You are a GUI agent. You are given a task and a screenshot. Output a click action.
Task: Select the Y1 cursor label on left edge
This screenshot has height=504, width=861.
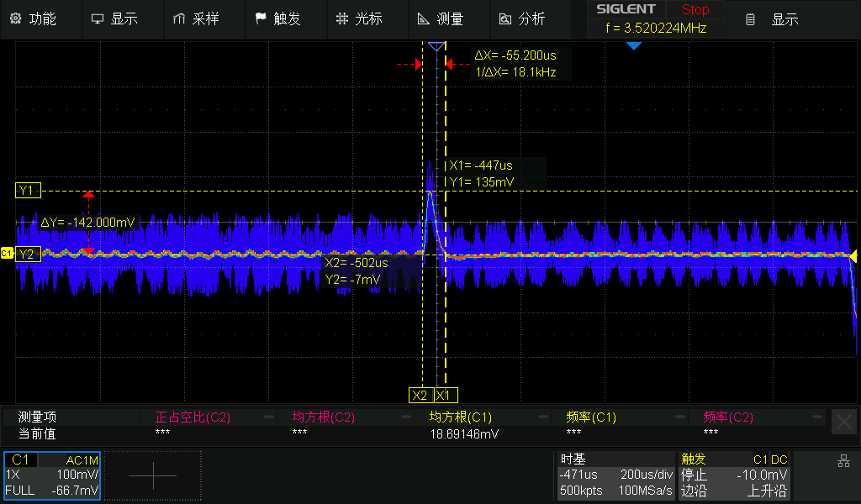pos(27,191)
